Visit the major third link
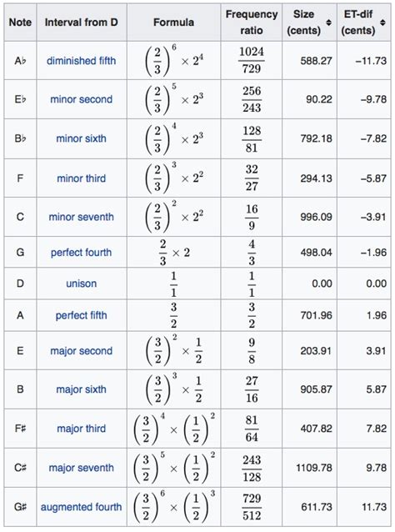The height and width of the screenshot is (532, 395). 82,429
